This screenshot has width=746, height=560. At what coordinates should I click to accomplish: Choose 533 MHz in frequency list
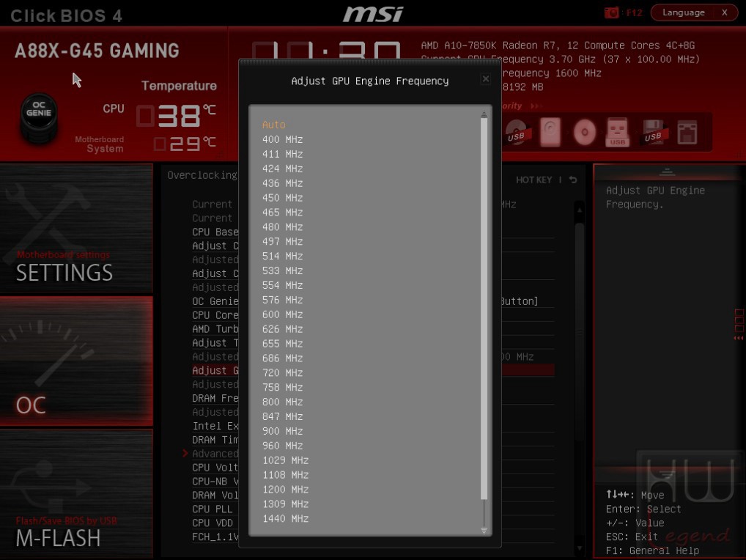(282, 270)
